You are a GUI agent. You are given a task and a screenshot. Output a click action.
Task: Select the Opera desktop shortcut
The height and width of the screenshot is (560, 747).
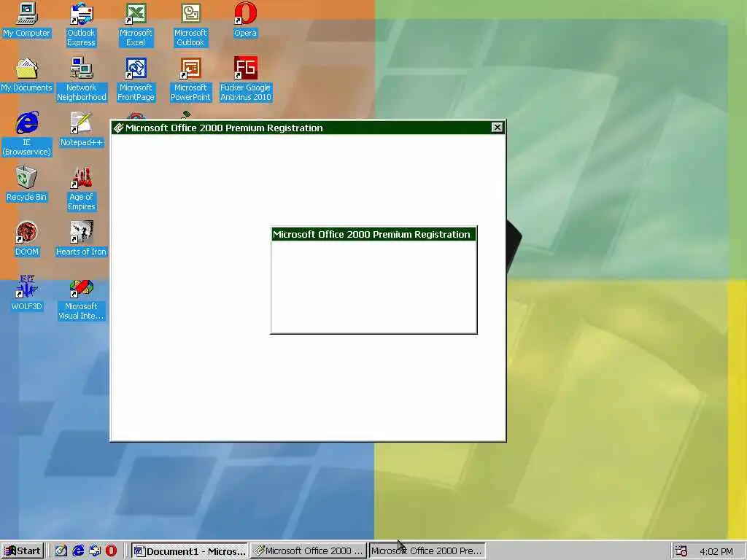point(245,20)
